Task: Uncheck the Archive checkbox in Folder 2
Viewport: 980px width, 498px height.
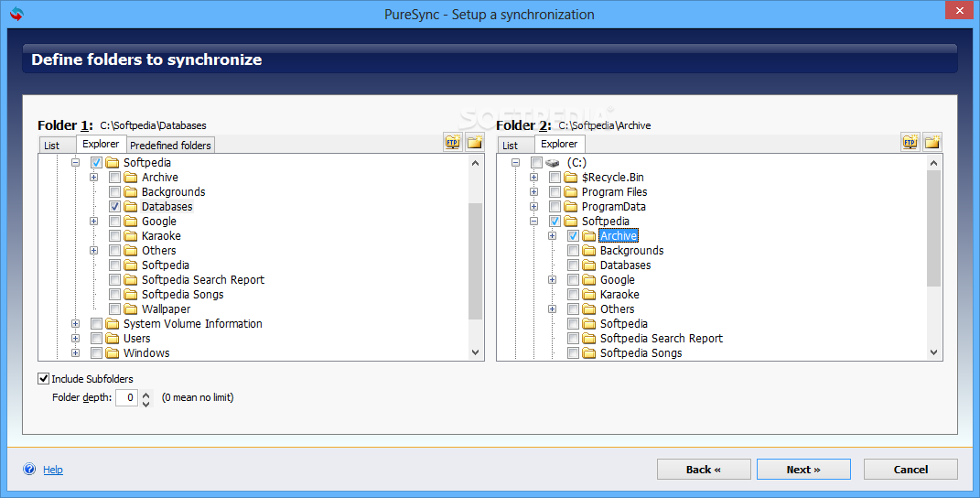Action: (x=573, y=236)
